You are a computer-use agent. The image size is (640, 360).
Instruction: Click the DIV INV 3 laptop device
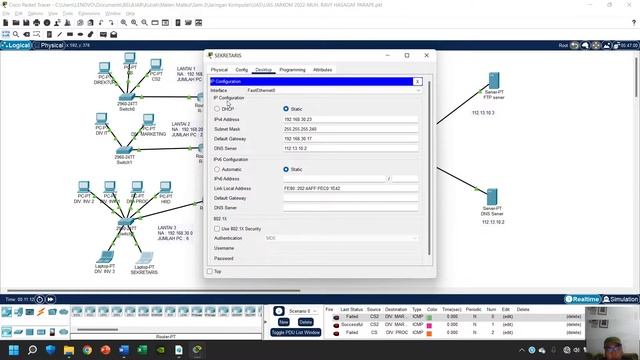point(105,257)
